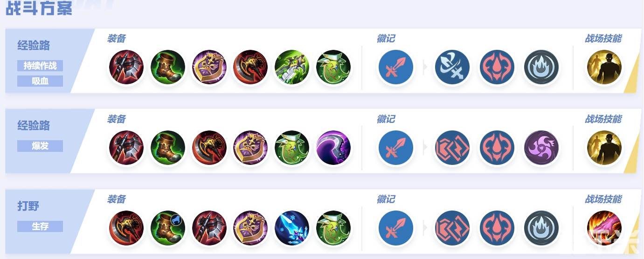Viewport: 644px width, 259px height.
Task: Click the purple scythe item in 爆发 build
Action: (x=333, y=148)
